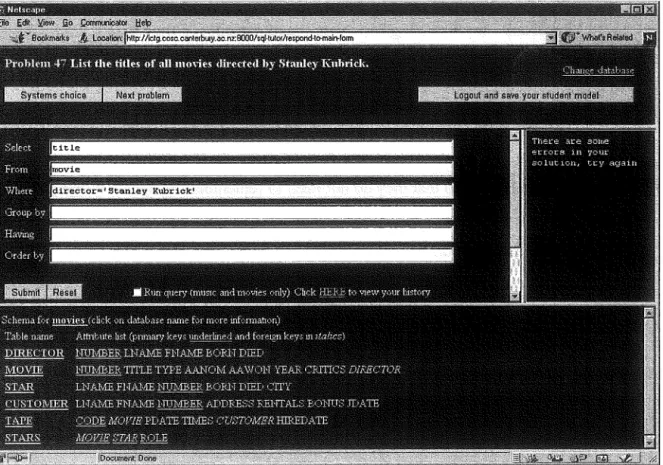Expand the Location URL dropdown arrow
Image resolution: width=663 pixels, height=465 pixels.
tap(550, 38)
